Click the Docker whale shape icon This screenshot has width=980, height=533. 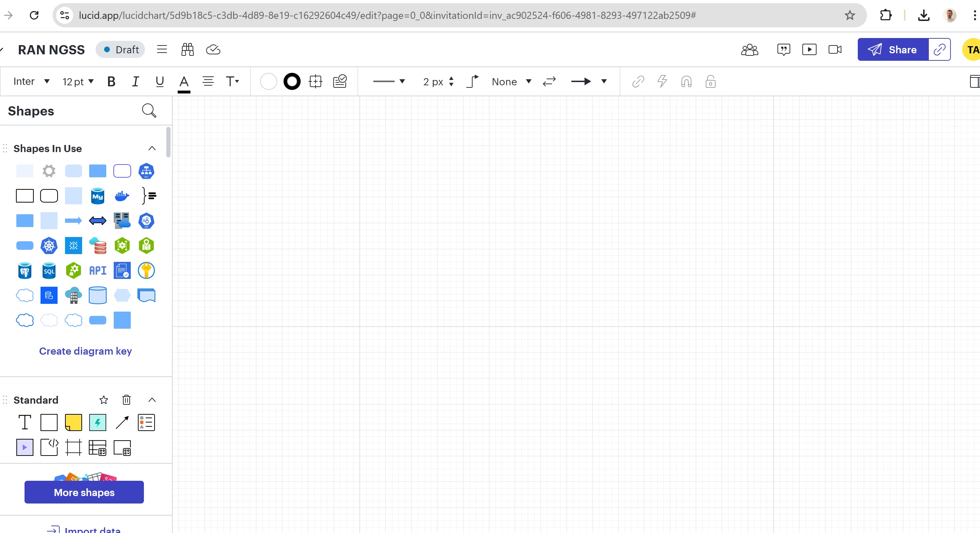coord(122,196)
